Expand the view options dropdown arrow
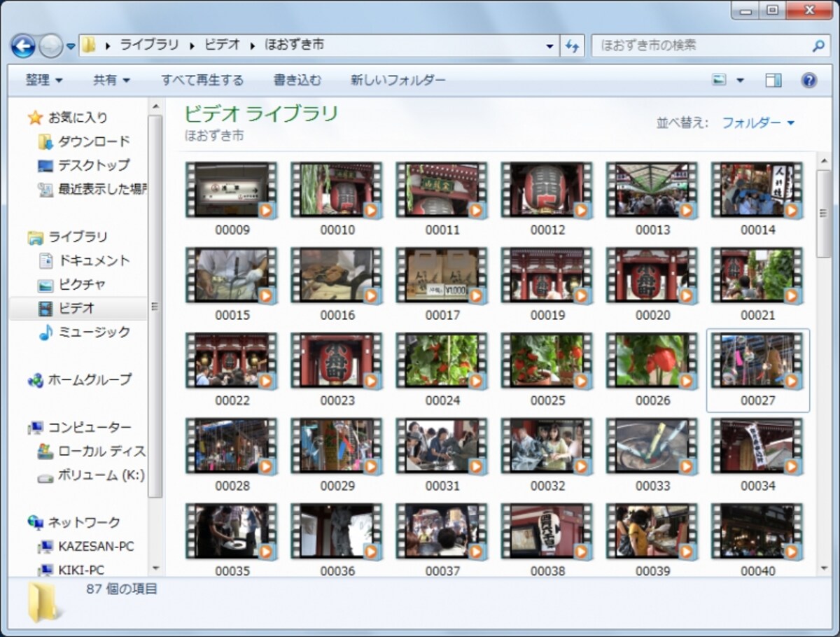 pyautogui.click(x=740, y=80)
